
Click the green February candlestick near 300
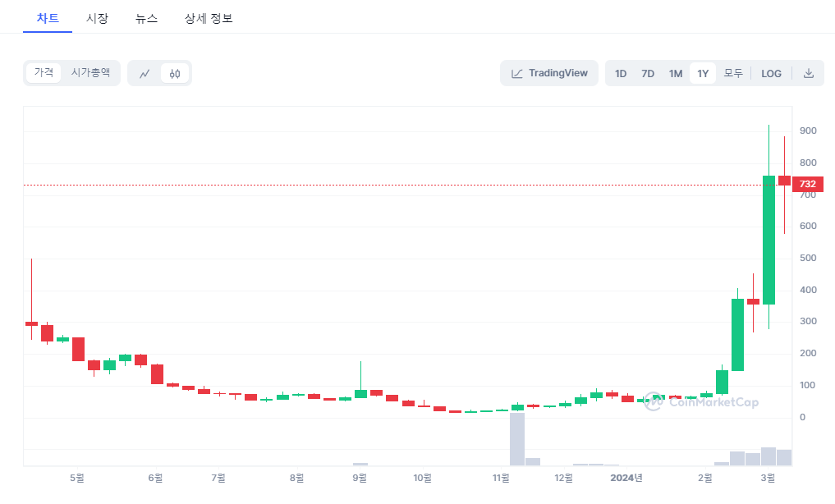coord(737,335)
